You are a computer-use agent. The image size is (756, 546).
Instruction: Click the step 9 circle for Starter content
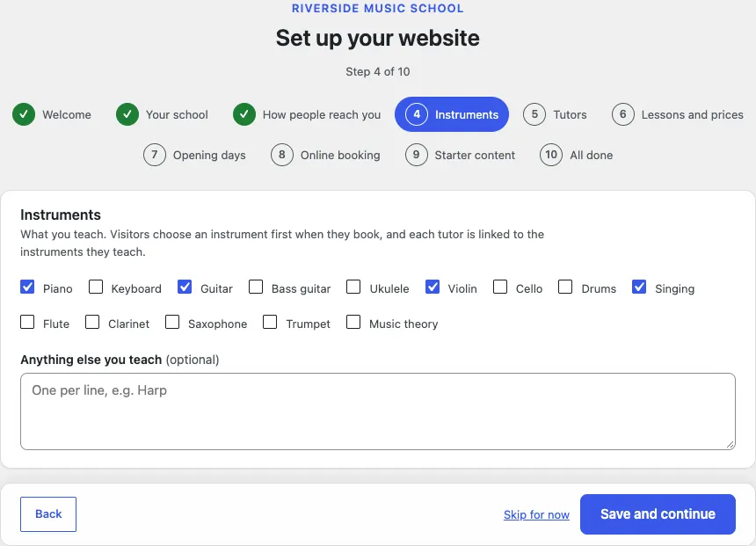[416, 155]
